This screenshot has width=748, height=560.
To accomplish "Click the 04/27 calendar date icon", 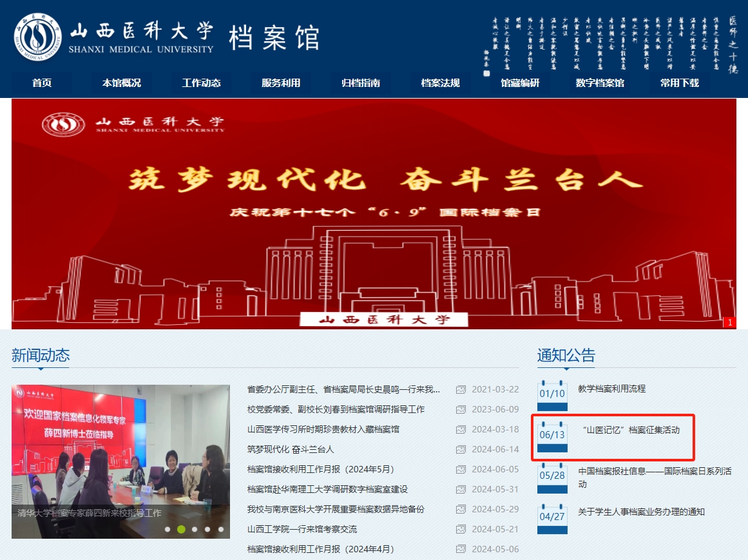I will click(552, 517).
